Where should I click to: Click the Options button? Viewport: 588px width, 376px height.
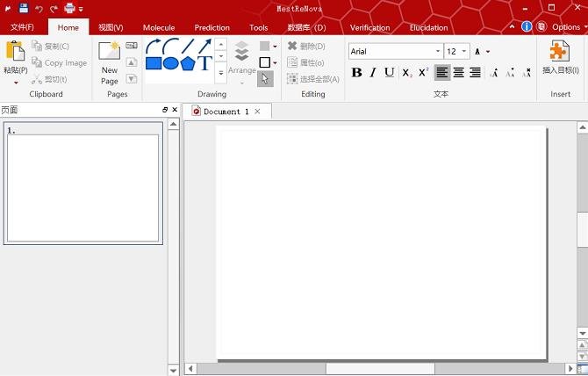[566, 27]
